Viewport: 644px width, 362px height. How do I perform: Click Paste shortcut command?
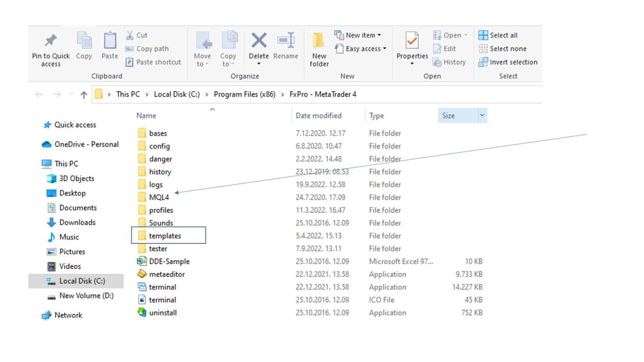[153, 62]
